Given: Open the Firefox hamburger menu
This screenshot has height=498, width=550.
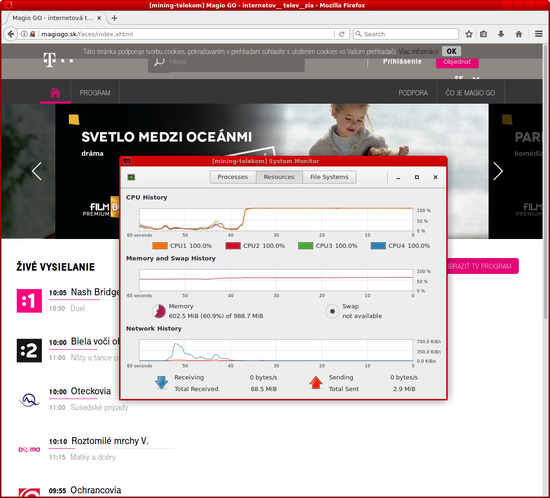Looking at the screenshot, I should [538, 34].
